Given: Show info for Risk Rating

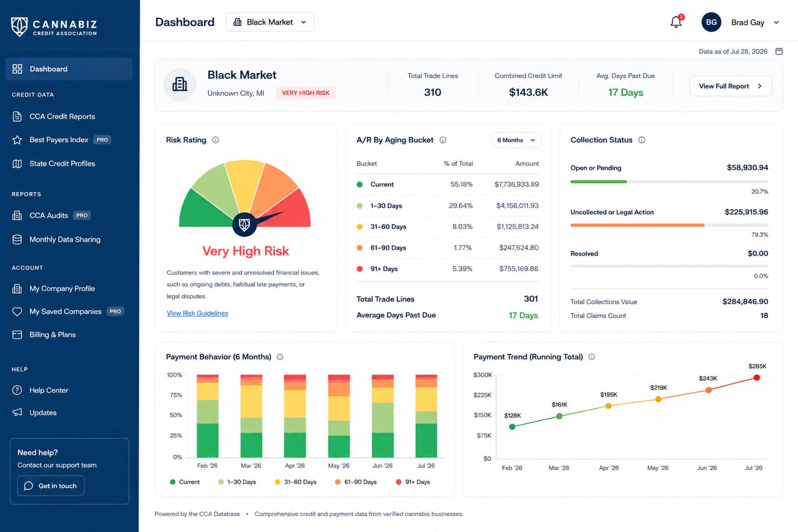Looking at the screenshot, I should [x=216, y=140].
